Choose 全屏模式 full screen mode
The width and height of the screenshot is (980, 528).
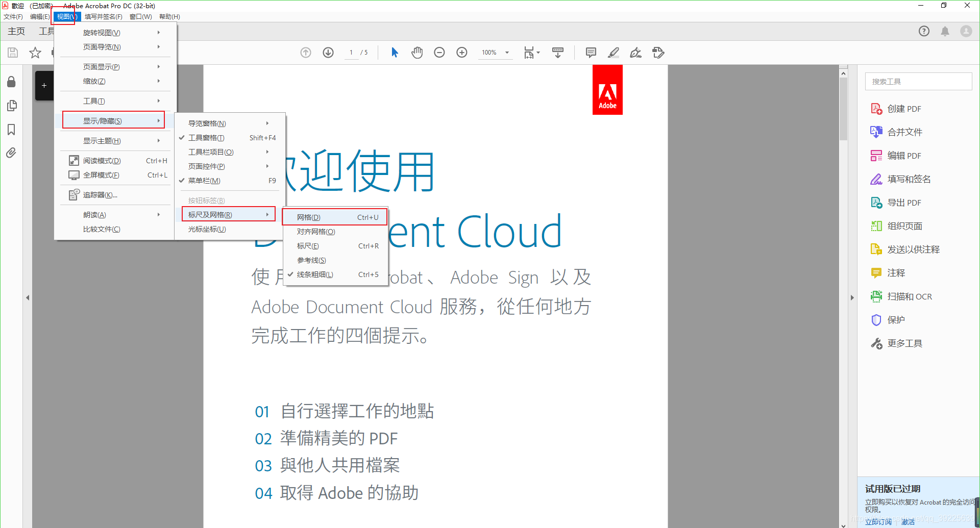[115, 175]
